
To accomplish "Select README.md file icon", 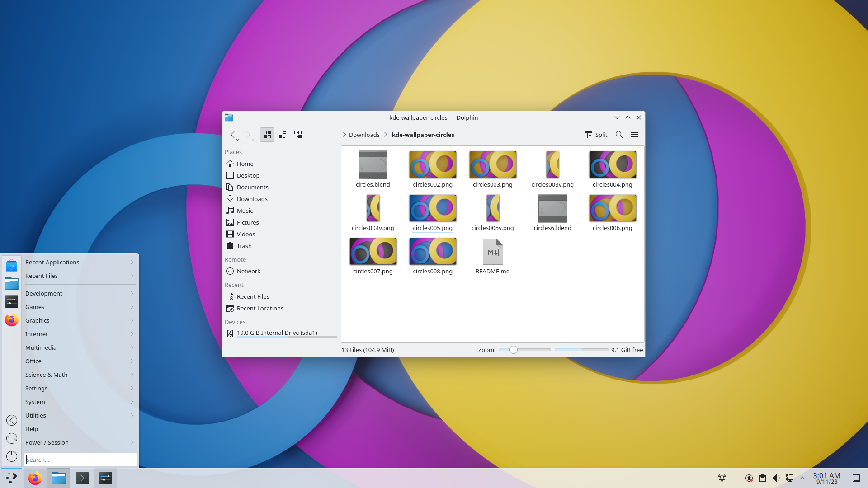I will [492, 252].
